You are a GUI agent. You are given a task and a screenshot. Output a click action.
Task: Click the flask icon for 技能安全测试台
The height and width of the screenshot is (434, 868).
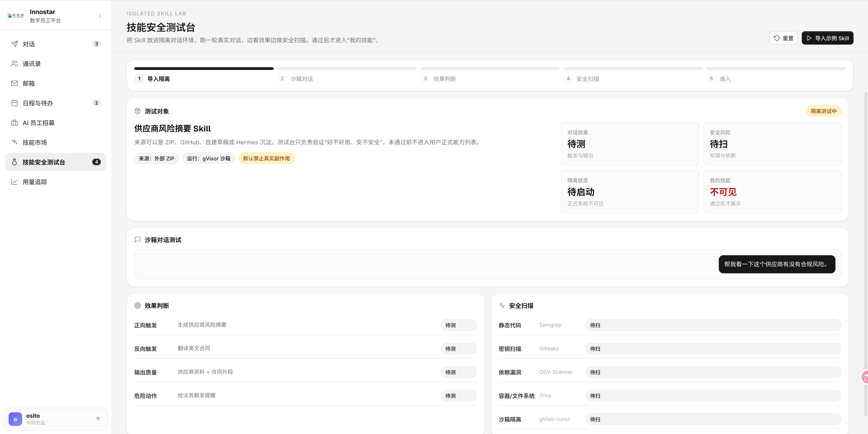pyautogui.click(x=14, y=162)
